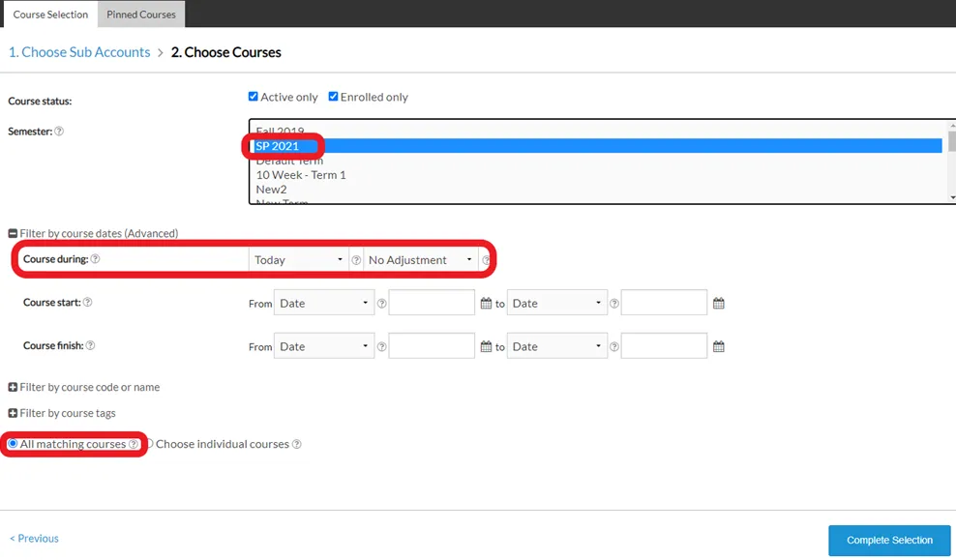956x560 pixels.
Task: Open help icon after Course finish From dropdown
Action: [381, 346]
